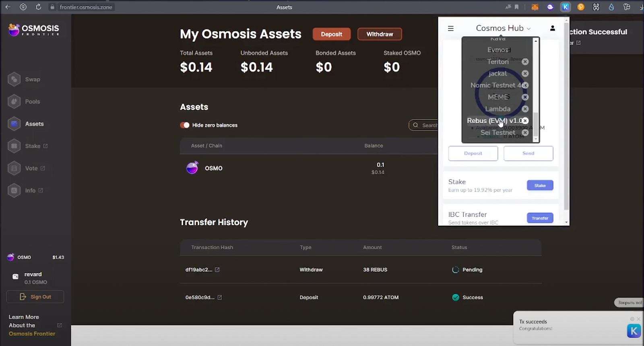Click the Keplr chain list scrollbar thumb

(x=536, y=124)
